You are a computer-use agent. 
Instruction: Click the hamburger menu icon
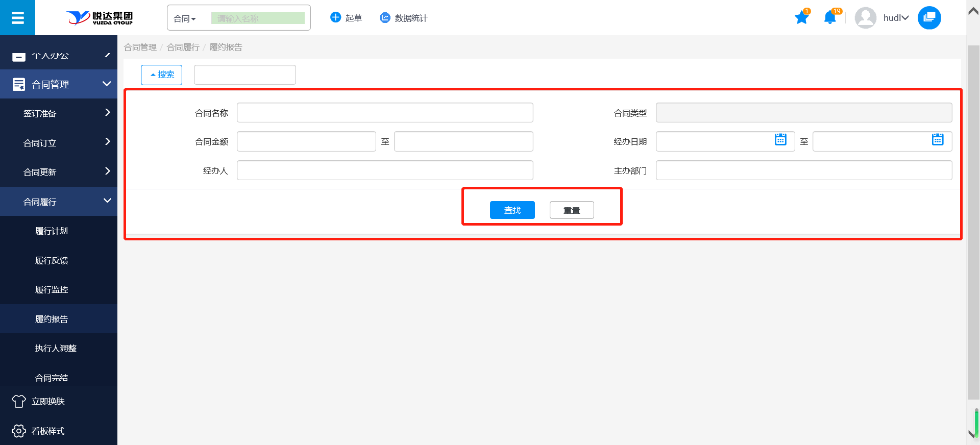pos(17,18)
